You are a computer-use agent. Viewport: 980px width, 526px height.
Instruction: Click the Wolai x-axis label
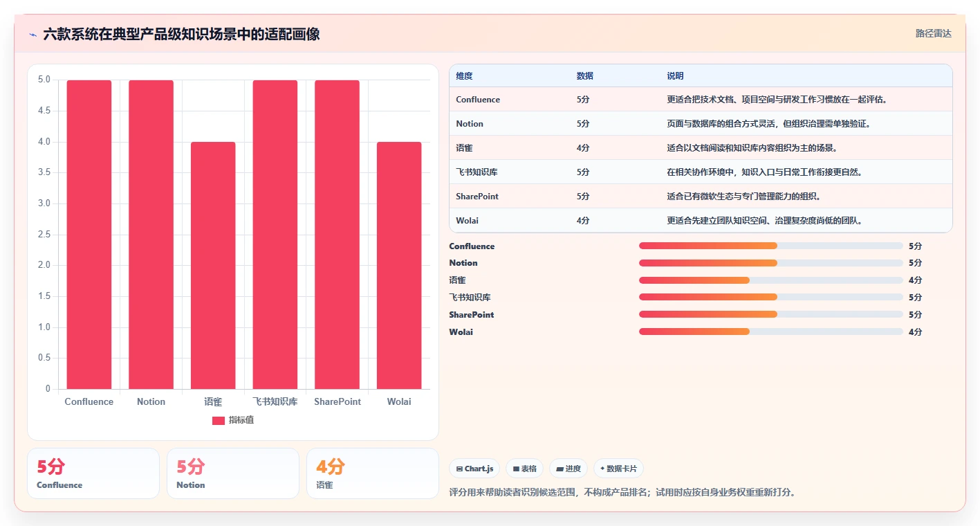click(x=399, y=402)
